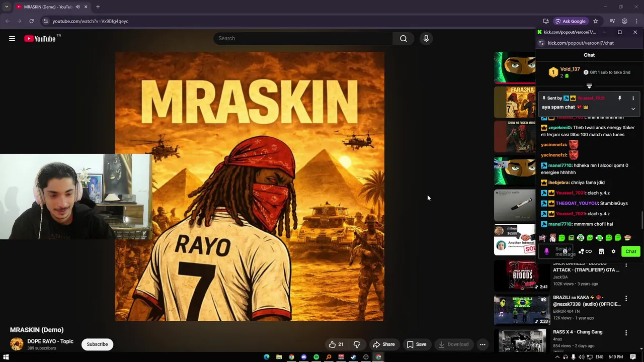The image size is (644, 362).
Task: Expand the Kick chat leaderboard arrow
Action: point(589,86)
